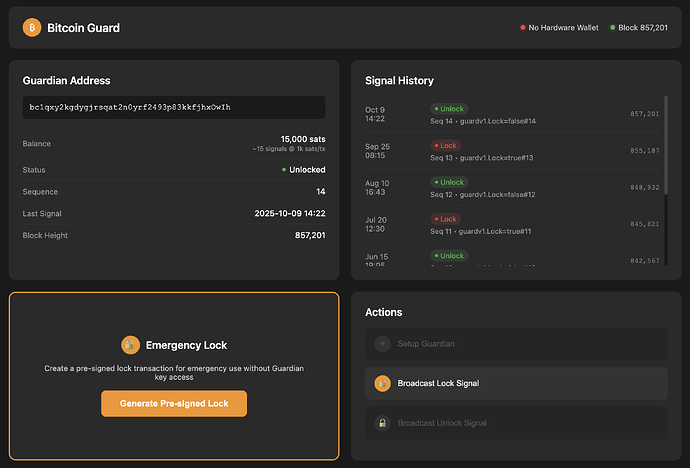
Task: Click the Broadcast Lock Signal icon
Action: (x=382, y=383)
